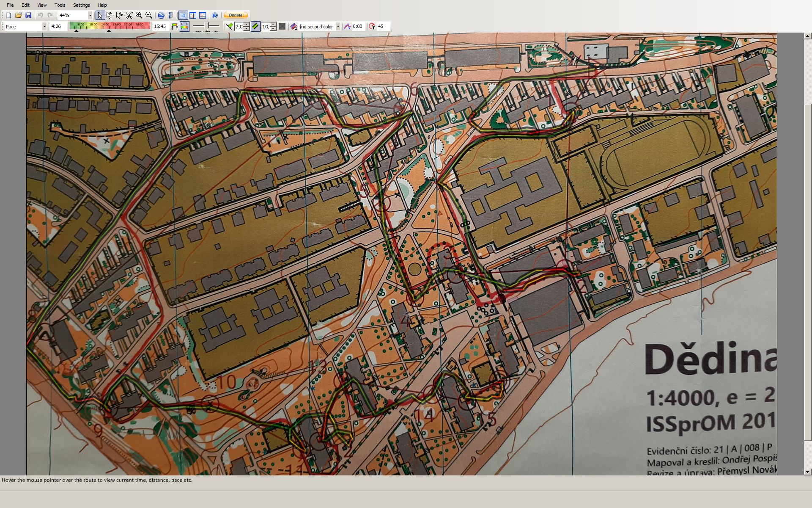This screenshot has width=812, height=508.
Task: Zoom in with the magnifier plus tool
Action: [139, 15]
